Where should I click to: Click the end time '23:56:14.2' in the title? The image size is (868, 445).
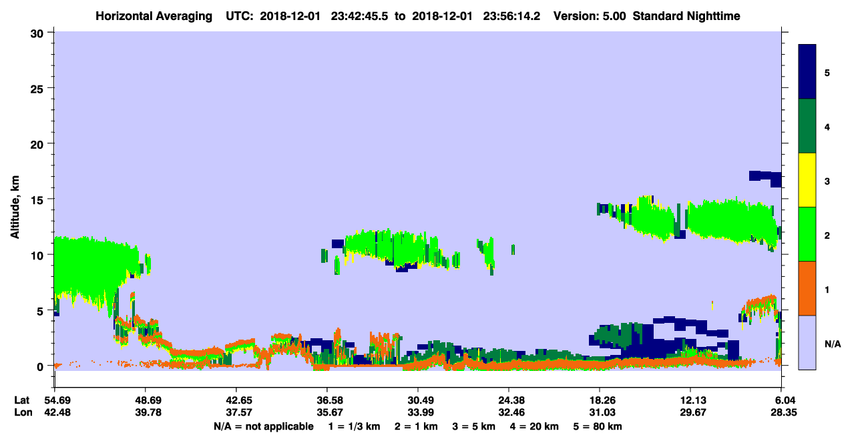click(512, 16)
